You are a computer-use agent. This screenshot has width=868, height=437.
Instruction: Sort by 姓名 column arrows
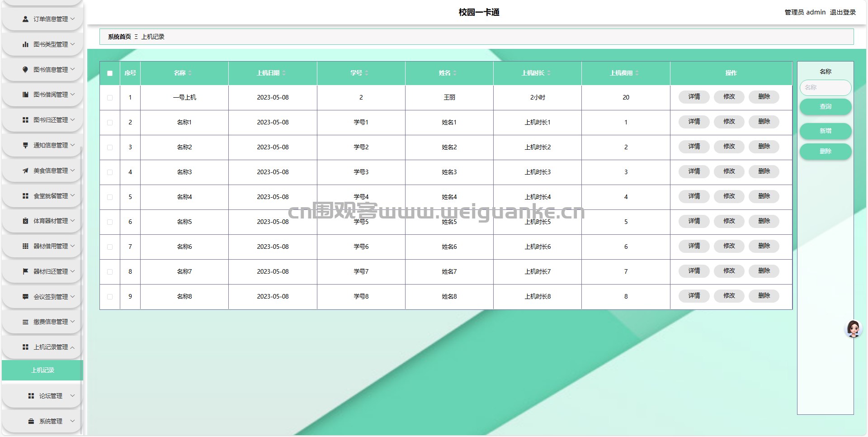coord(455,73)
